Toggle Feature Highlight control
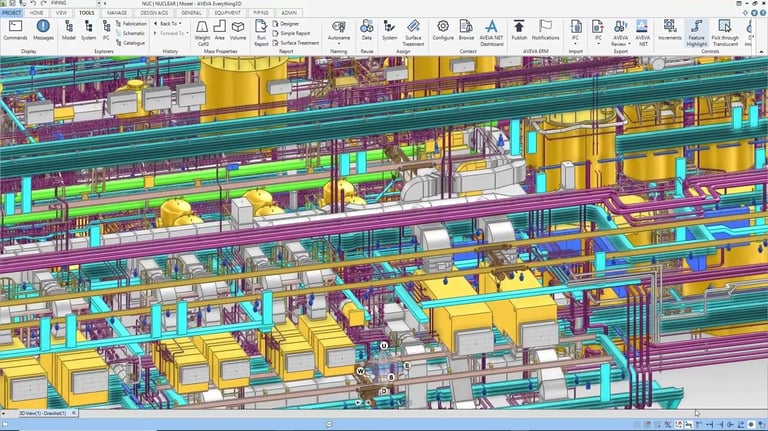The image size is (768, 431). pos(696,33)
